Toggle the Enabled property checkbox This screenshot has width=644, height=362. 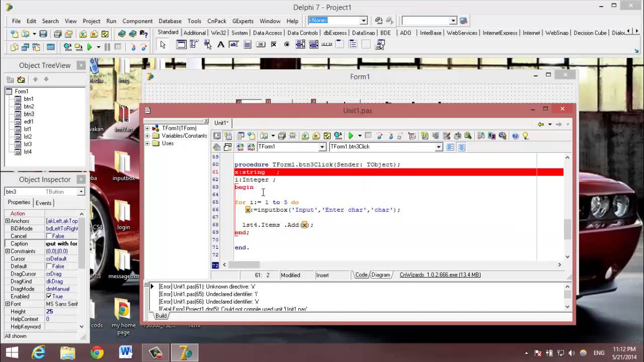tap(49, 296)
